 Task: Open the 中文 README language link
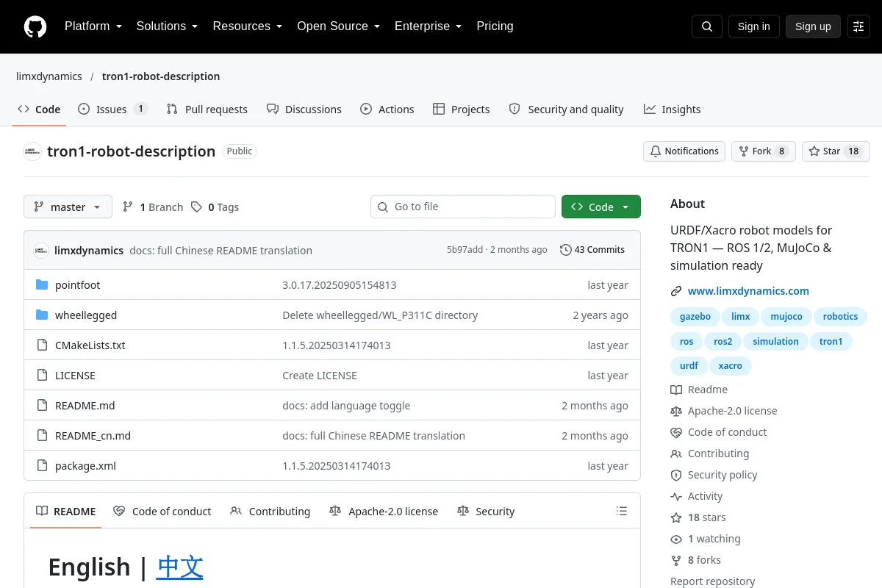(x=180, y=567)
